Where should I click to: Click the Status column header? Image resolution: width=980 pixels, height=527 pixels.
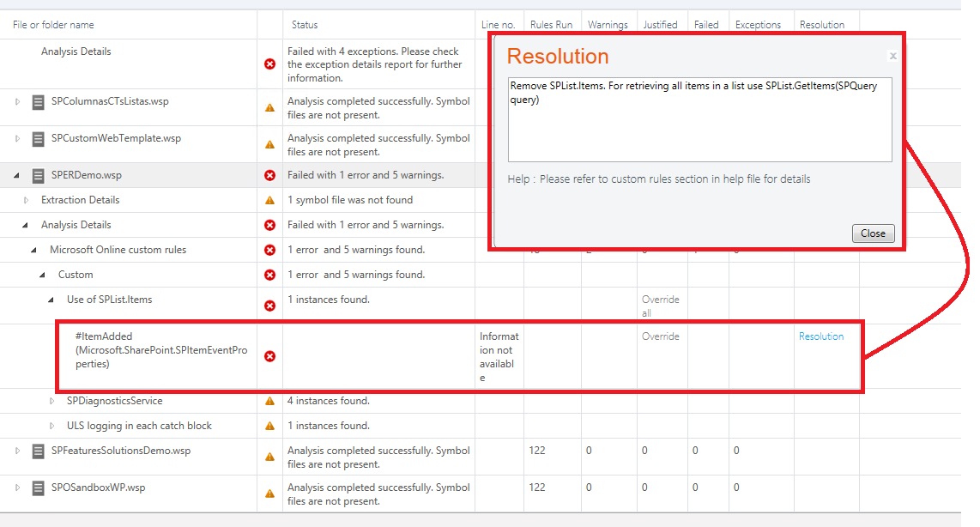click(x=305, y=25)
